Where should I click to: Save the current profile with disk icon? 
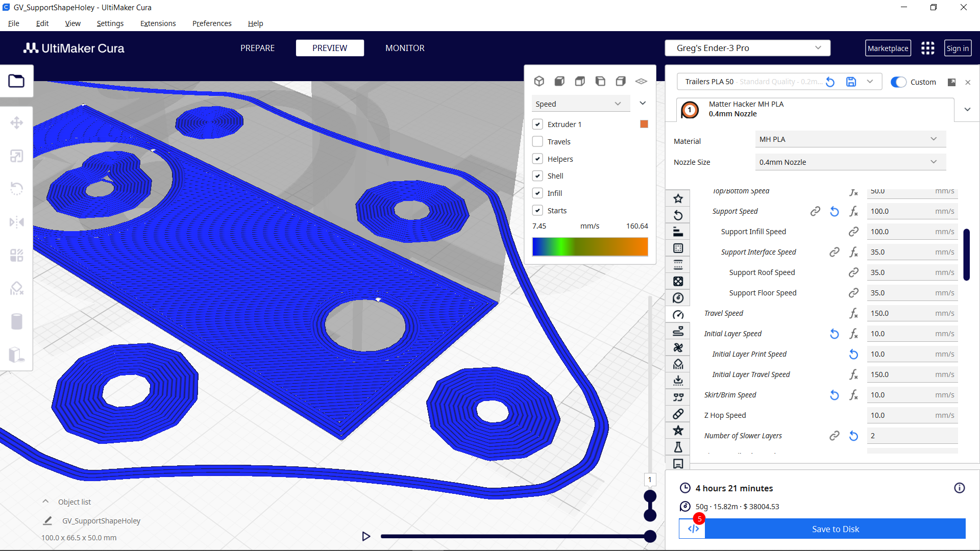point(851,82)
